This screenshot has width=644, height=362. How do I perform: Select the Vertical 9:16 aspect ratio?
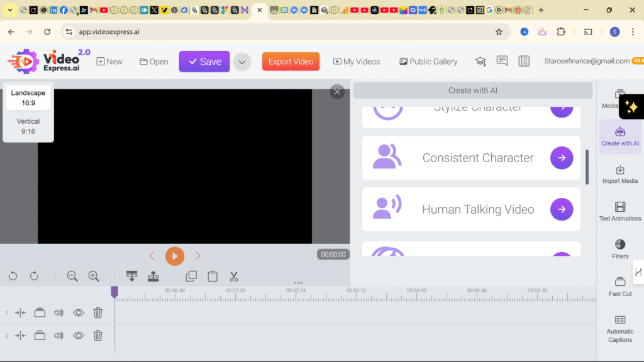pyautogui.click(x=28, y=126)
